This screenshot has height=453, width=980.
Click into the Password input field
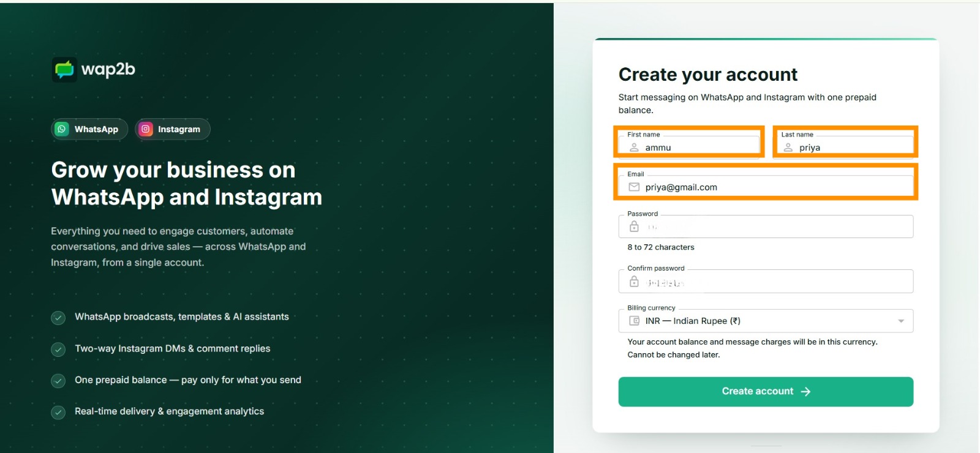[x=766, y=226]
